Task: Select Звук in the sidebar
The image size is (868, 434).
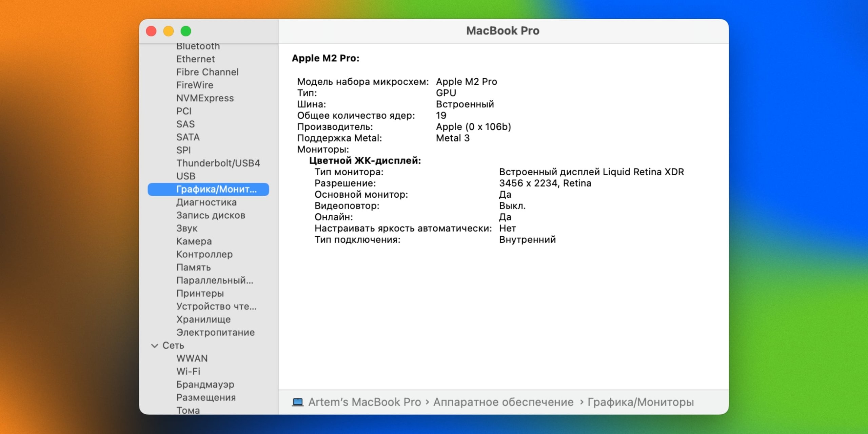Action: pos(187,228)
